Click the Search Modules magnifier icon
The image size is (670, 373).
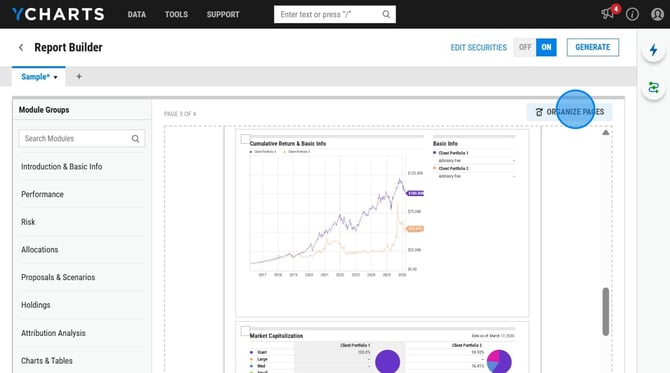(135, 138)
